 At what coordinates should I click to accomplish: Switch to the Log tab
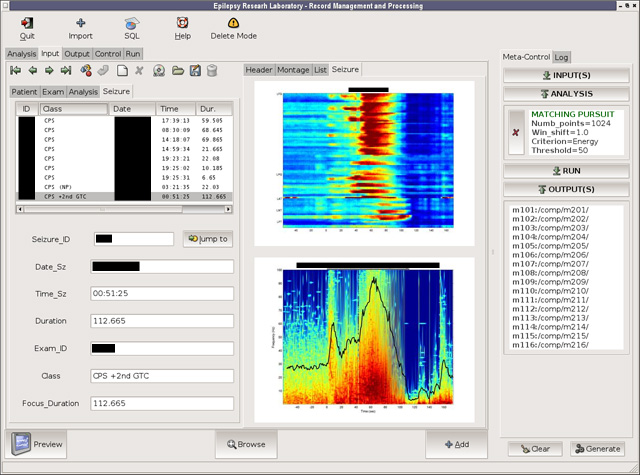coord(561,58)
